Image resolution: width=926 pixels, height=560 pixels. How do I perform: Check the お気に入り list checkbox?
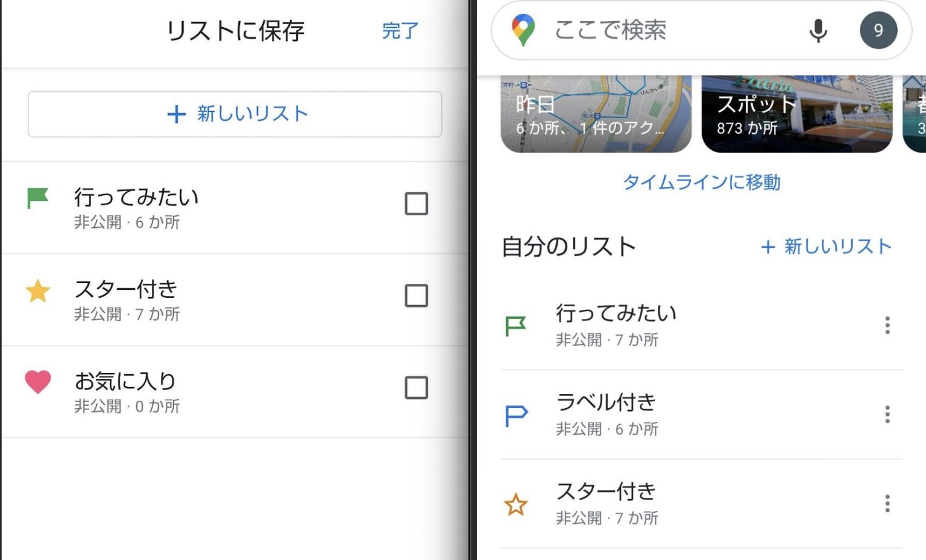(x=416, y=388)
